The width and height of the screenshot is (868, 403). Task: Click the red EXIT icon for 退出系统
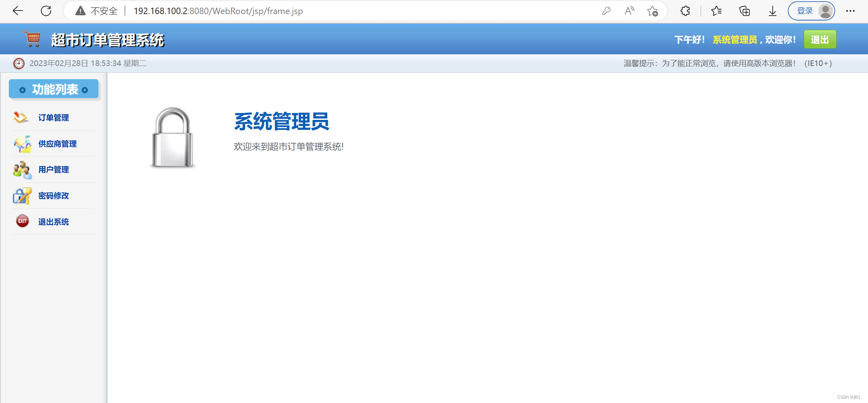[22, 221]
